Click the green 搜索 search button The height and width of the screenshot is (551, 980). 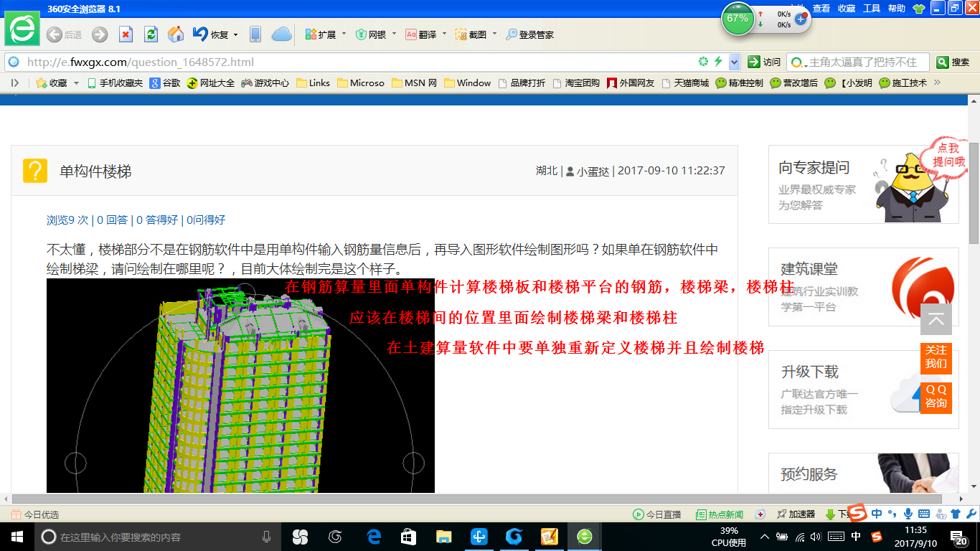click(x=953, y=62)
